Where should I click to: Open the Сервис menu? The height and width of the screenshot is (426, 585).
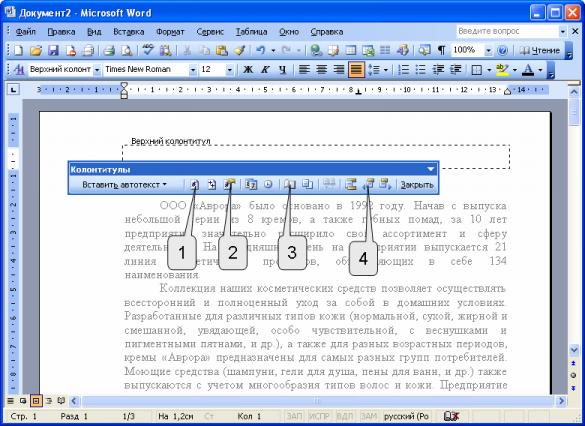coord(210,32)
